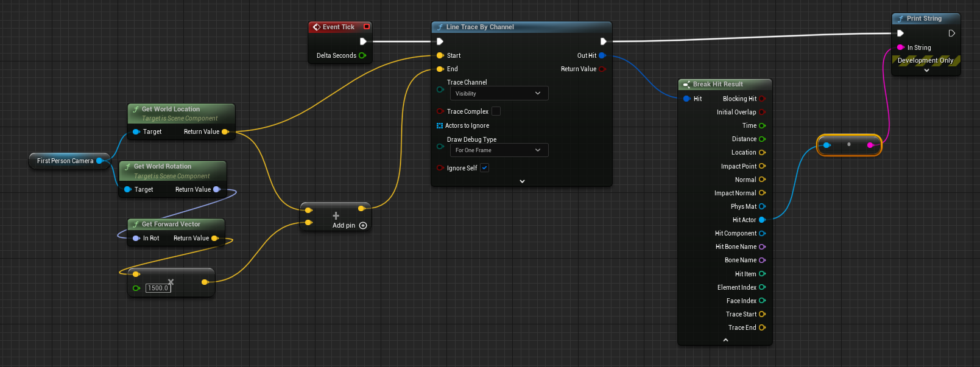The width and height of the screenshot is (980, 367).
Task: Select the First Person Camera variable node
Action: tap(65, 161)
